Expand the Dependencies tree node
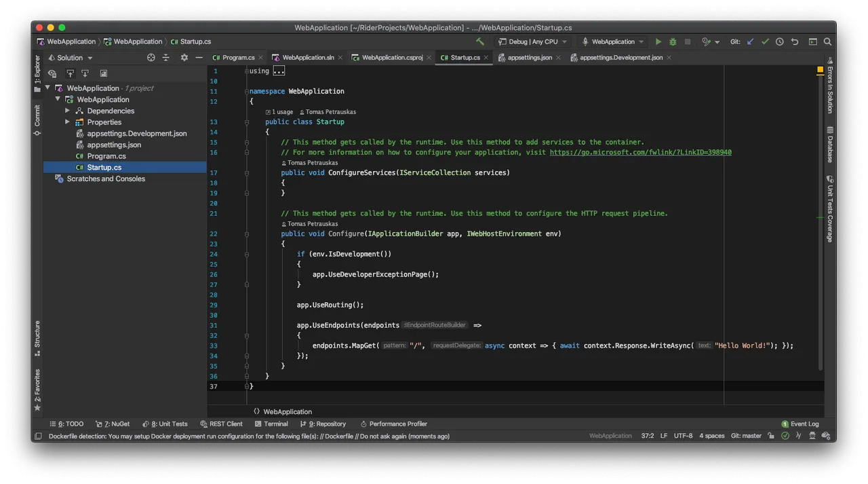Image resolution: width=868 pixels, height=484 pixels. point(67,111)
